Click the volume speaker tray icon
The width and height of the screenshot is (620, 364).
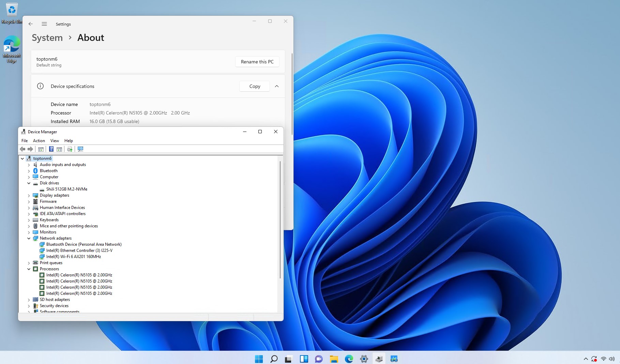click(x=612, y=359)
